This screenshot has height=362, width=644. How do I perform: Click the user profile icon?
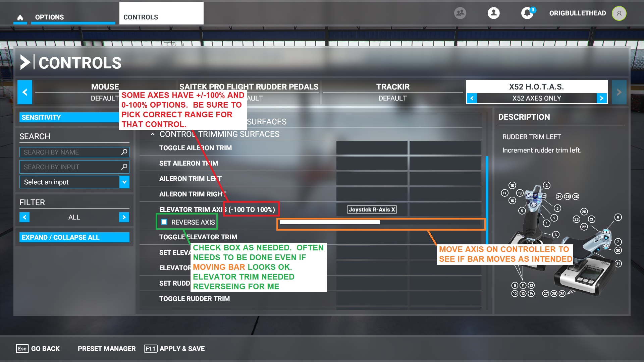coord(494,13)
